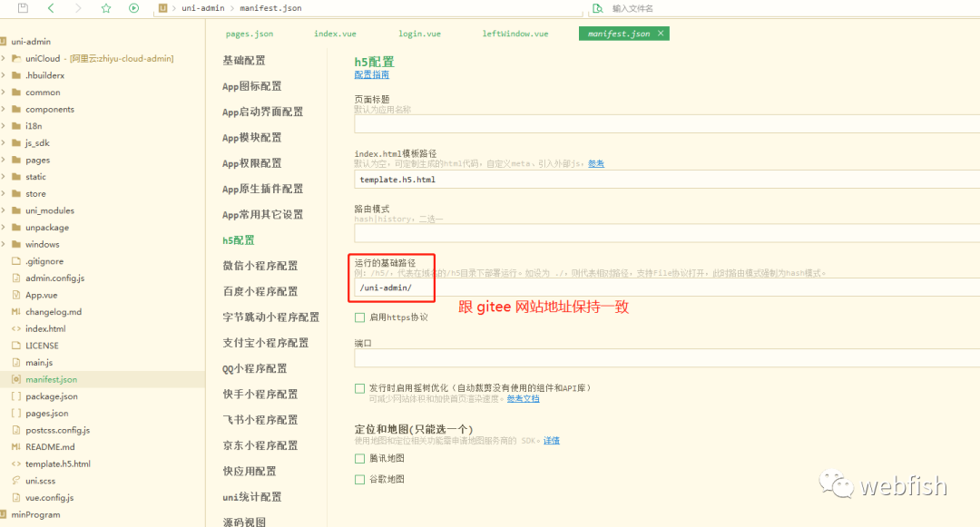
Task: Click uni-admin in the breadcrumb
Action: (x=202, y=8)
